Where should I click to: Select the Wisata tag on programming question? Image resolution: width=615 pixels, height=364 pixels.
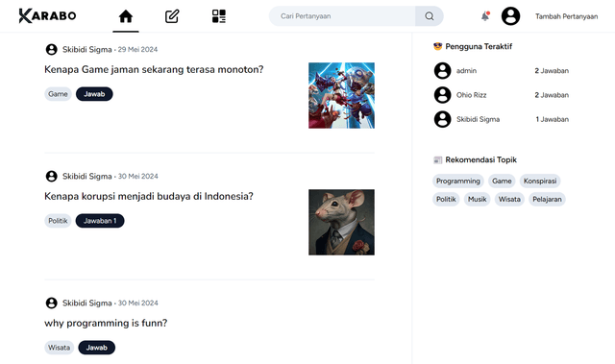[59, 348]
